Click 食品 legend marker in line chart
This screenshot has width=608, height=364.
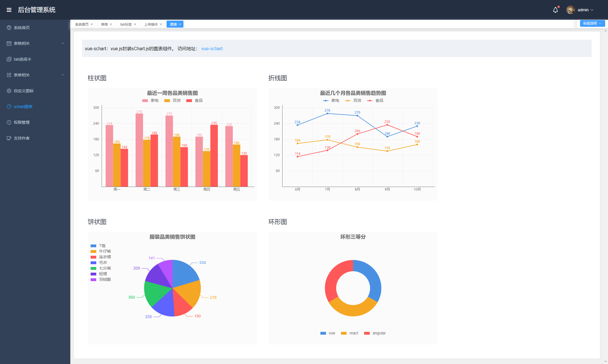[370, 101]
